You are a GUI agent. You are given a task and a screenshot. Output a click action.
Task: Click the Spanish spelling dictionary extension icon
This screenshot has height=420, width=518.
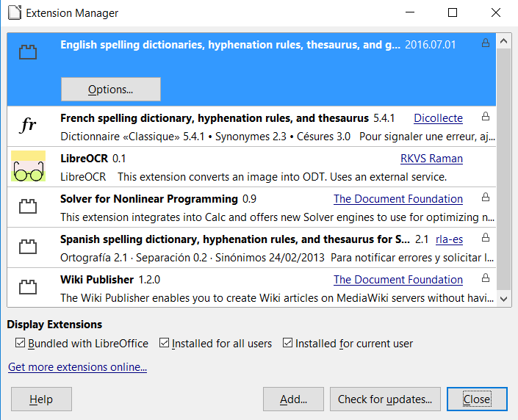28,247
